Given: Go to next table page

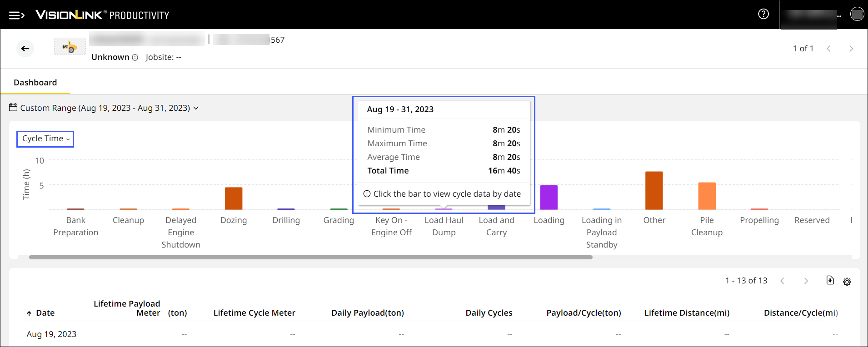Looking at the screenshot, I should point(806,281).
